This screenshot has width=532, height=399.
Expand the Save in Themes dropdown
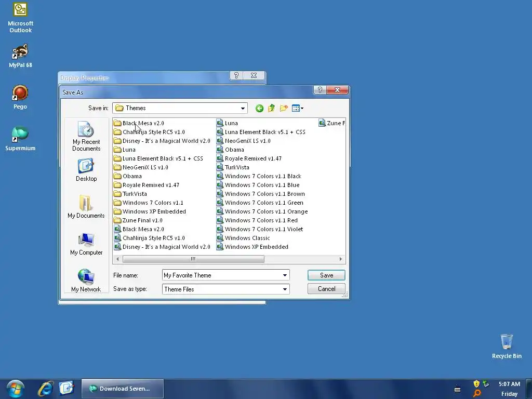pos(243,108)
